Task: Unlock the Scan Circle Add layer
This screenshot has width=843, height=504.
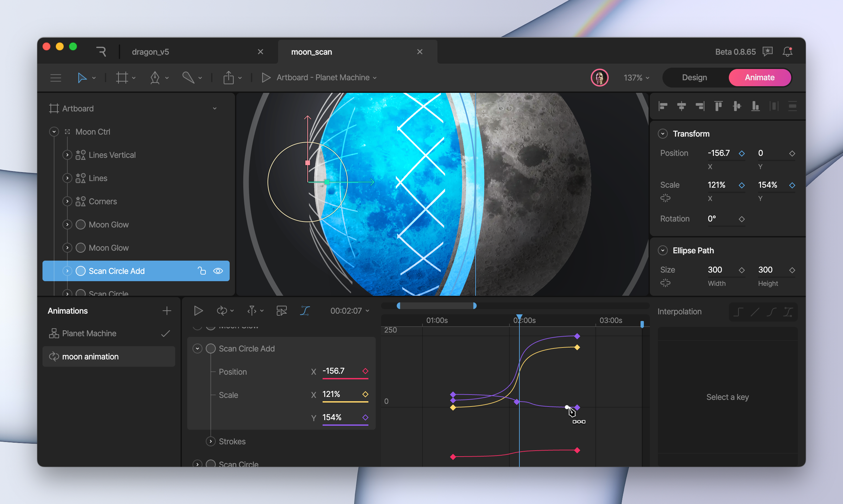Action: tap(201, 271)
